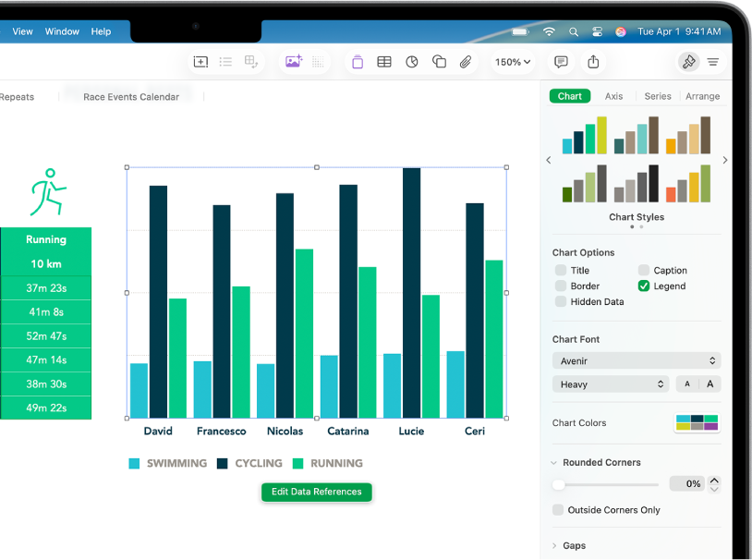Insert a table using the Table icon
Viewport: 752px width, 560px height.
(x=384, y=61)
